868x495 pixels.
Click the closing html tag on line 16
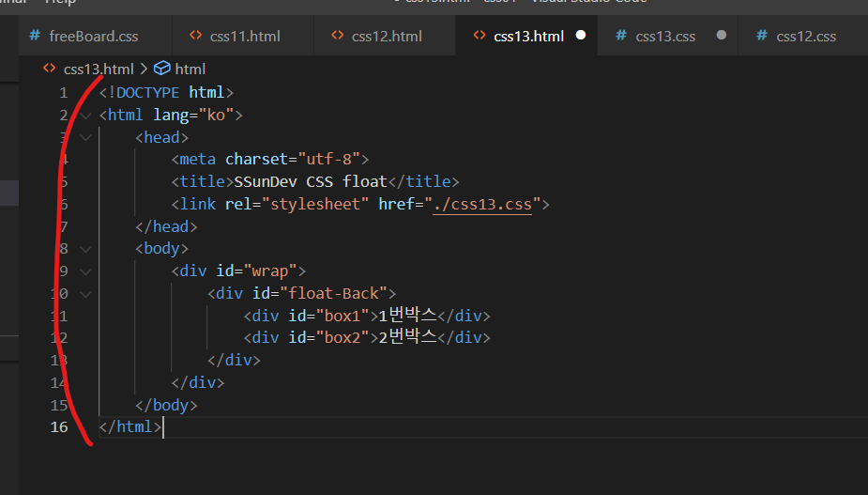coord(130,426)
